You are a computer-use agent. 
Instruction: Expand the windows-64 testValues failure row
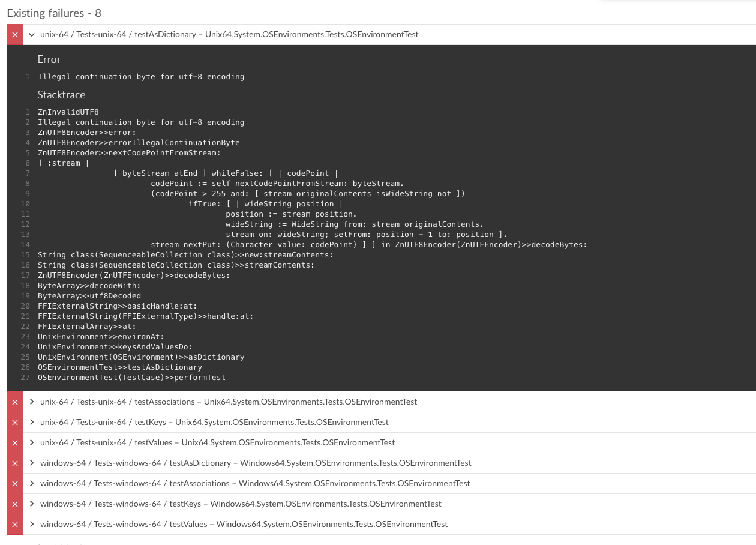[x=32, y=525]
